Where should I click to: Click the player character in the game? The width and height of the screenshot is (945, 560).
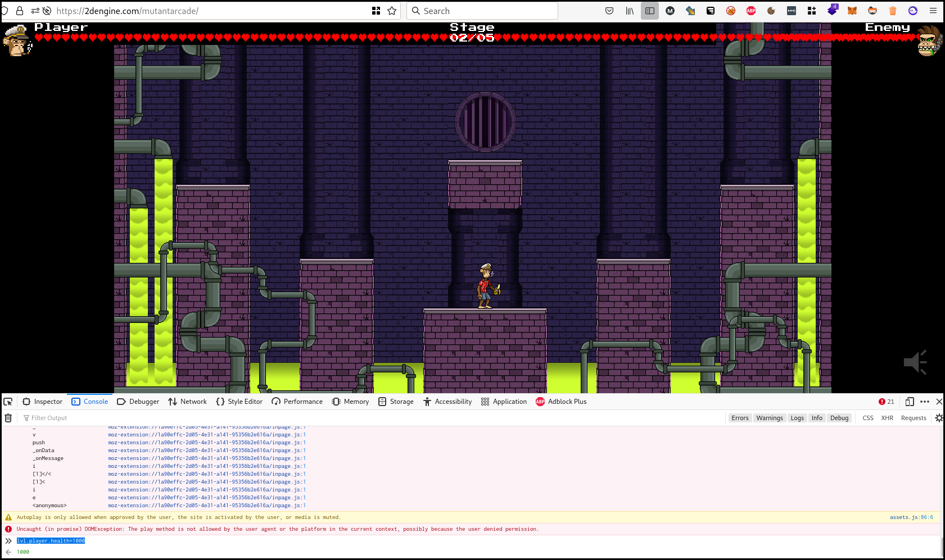coord(488,286)
